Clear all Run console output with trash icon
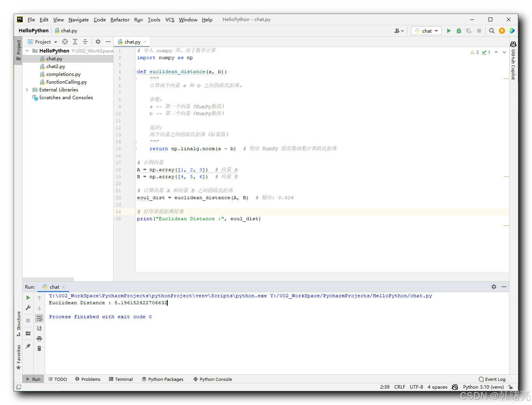 (x=39, y=348)
